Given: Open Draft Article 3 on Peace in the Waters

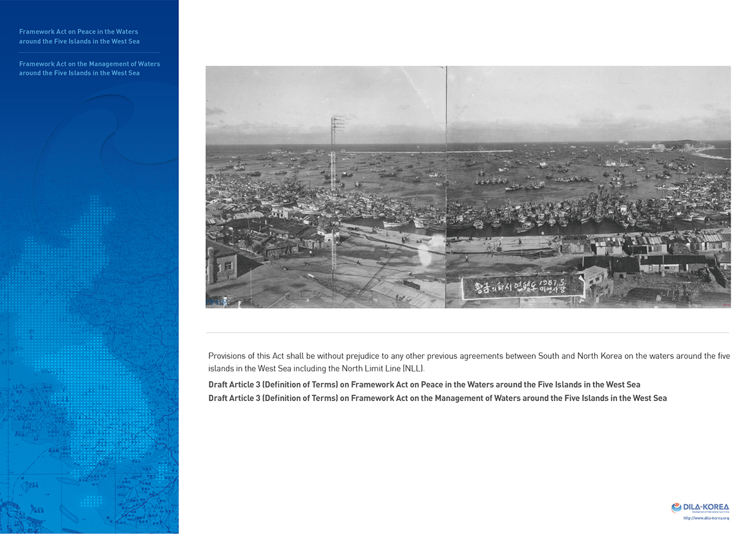Looking at the screenshot, I should [425, 385].
